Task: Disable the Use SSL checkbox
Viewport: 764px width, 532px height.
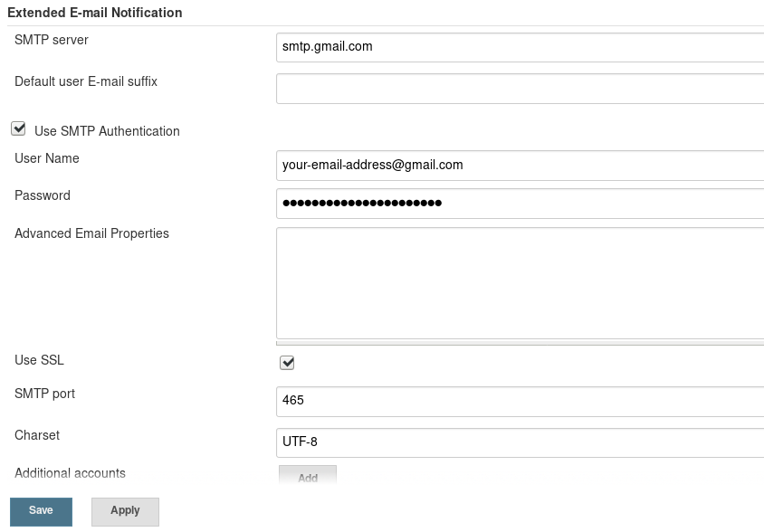Action: pyautogui.click(x=287, y=363)
